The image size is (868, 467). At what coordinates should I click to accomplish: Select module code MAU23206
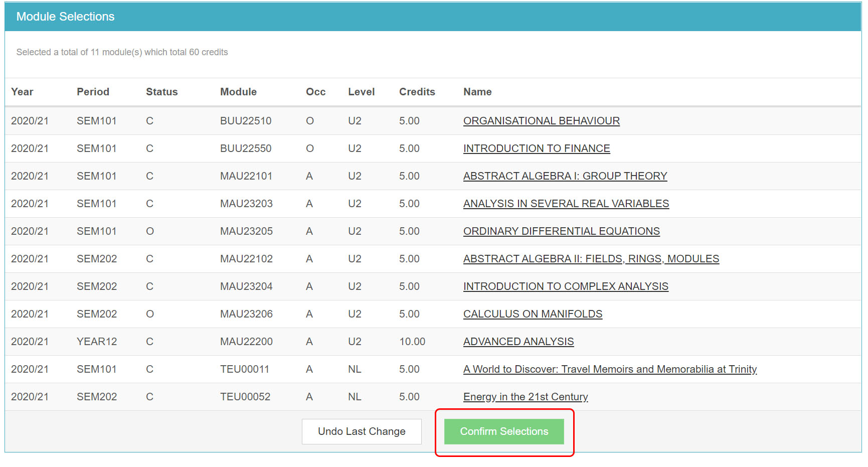(246, 314)
